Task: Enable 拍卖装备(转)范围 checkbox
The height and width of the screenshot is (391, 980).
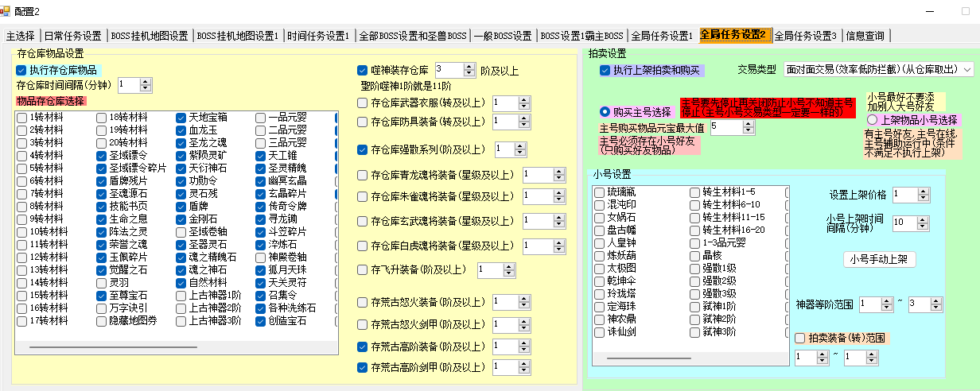Action: pos(801,338)
